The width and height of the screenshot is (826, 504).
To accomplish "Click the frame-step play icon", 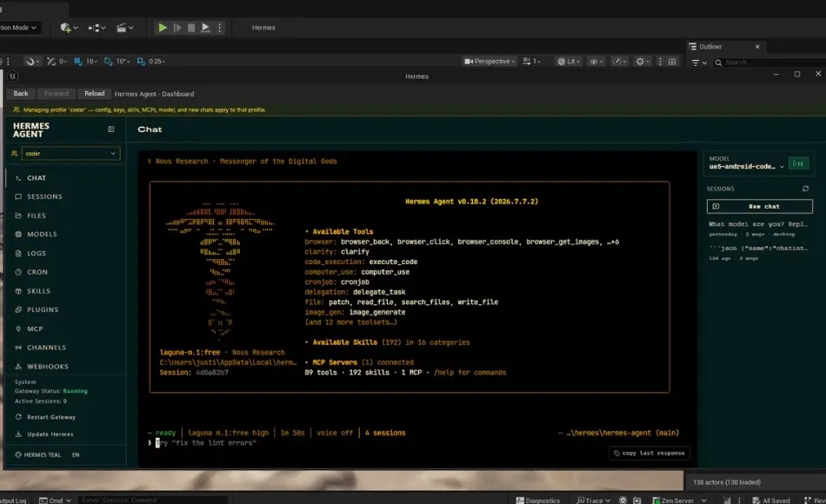I will (177, 28).
